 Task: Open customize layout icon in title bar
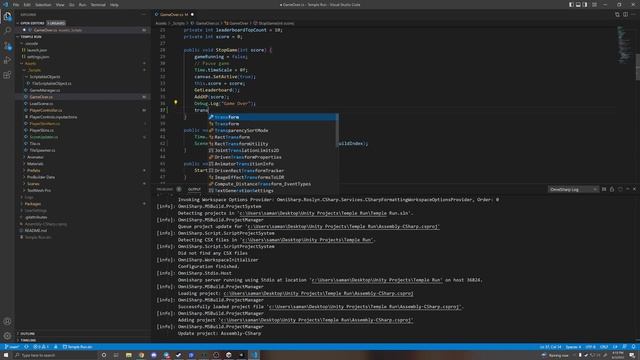point(594,4)
